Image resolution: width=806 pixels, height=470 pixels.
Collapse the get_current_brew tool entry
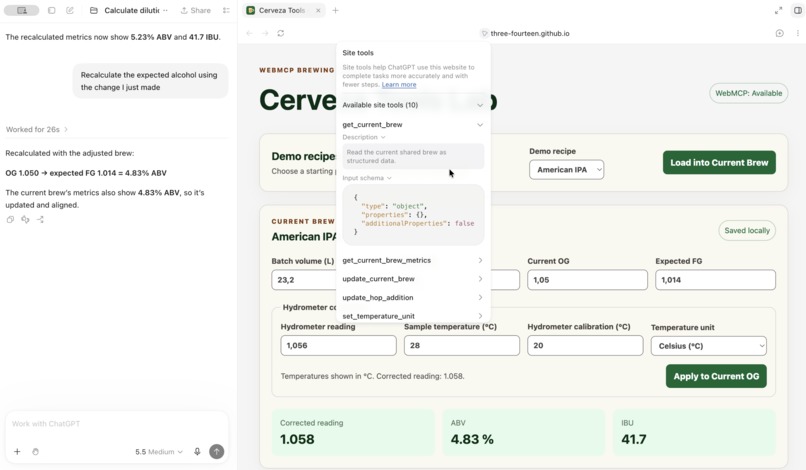point(413,124)
